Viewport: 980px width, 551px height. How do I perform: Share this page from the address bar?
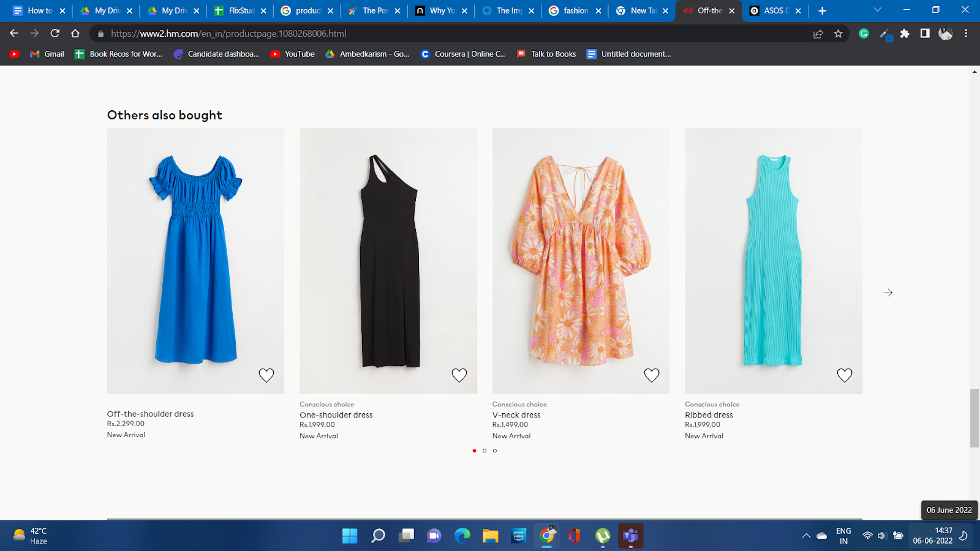818,34
